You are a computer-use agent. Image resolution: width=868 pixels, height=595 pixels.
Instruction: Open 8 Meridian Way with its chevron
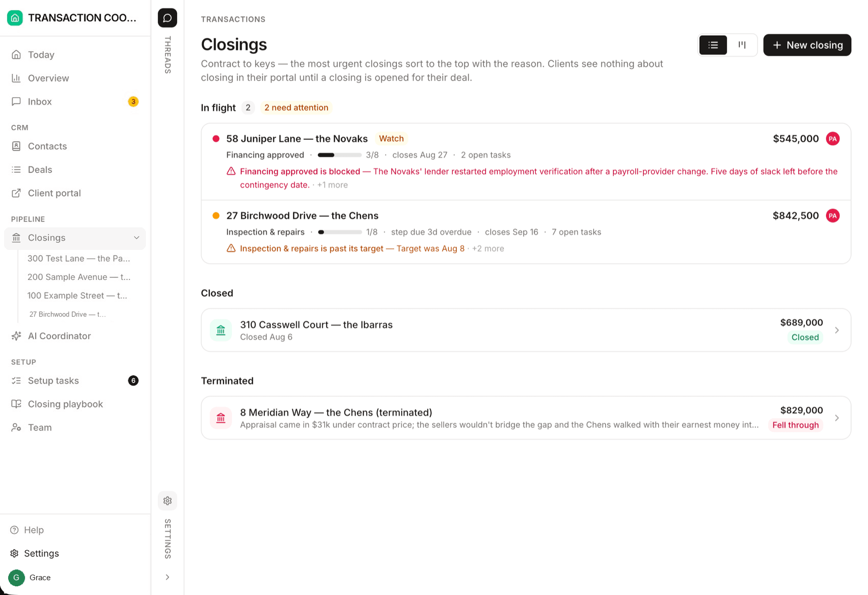(837, 418)
